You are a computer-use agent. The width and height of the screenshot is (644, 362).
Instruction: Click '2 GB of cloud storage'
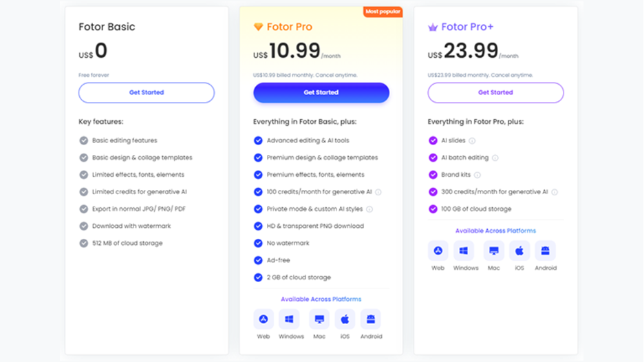(x=299, y=277)
